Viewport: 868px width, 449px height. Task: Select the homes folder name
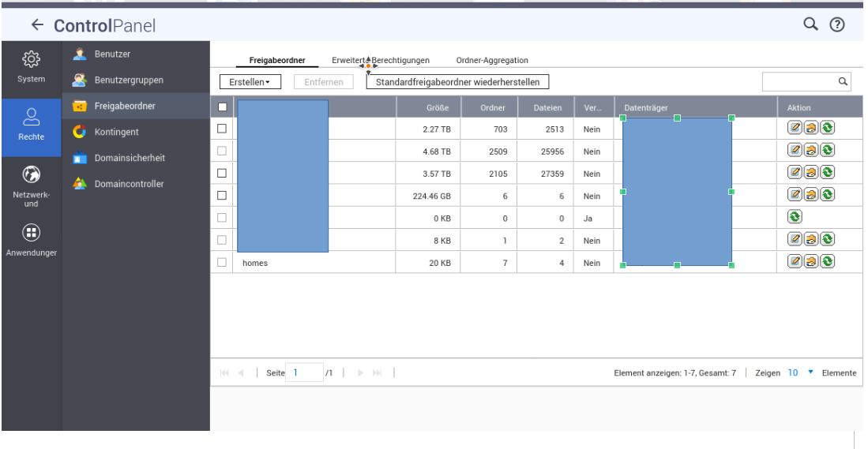[255, 263]
